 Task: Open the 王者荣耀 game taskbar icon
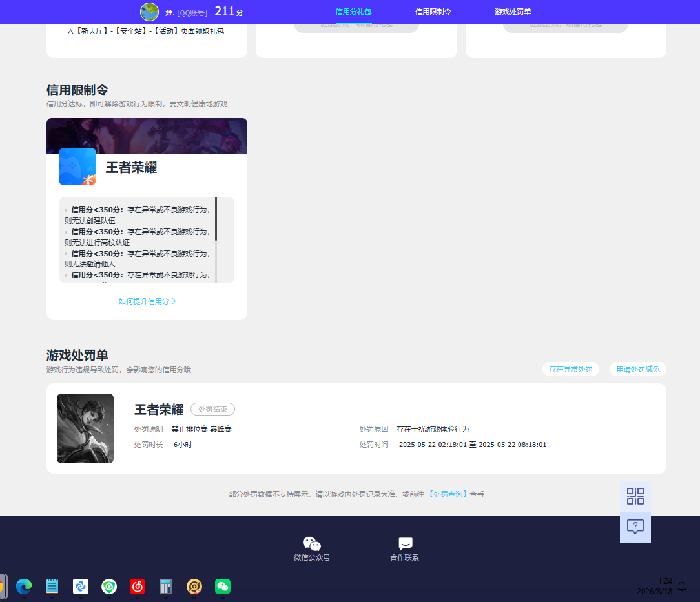pyautogui.click(x=194, y=587)
